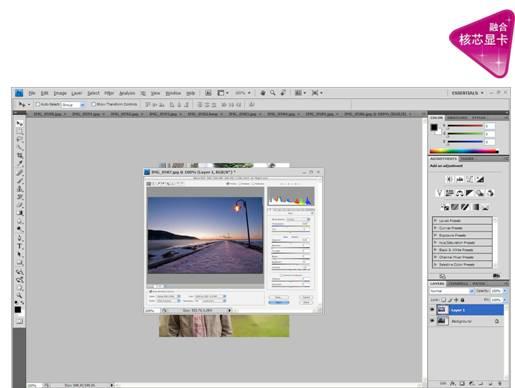Select the Layer 1 thumbnail in the Layers panel
Viewport: 515px width, 388px height.
point(443,310)
